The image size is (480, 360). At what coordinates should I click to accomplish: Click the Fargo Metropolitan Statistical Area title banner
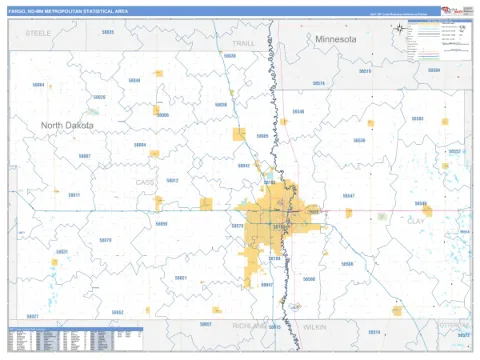tap(223, 11)
